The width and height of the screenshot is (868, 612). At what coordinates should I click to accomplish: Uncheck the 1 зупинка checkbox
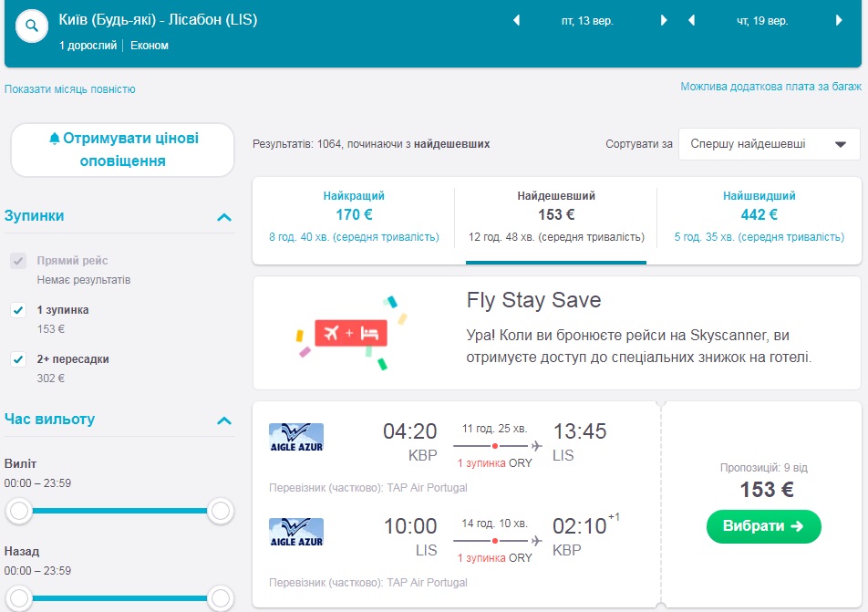(x=18, y=310)
